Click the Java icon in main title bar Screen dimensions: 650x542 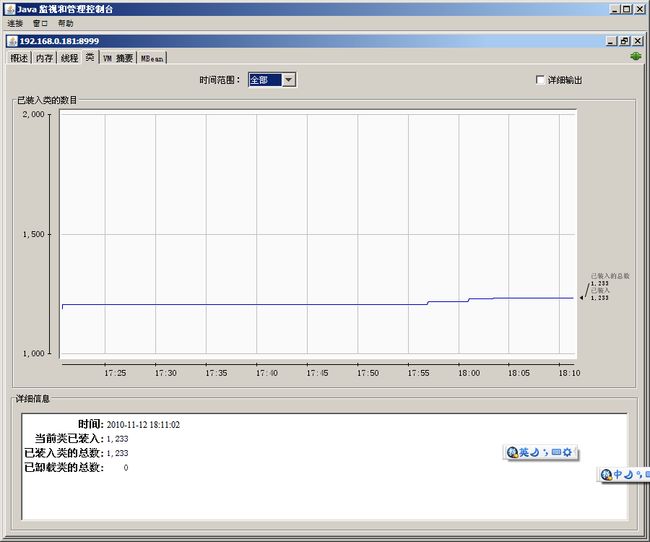click(10, 9)
